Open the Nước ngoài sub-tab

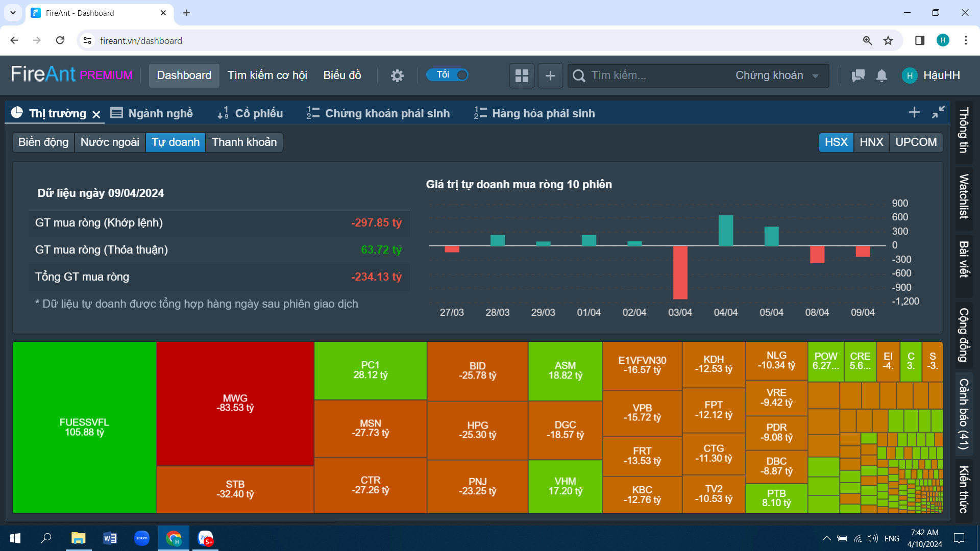(110, 142)
